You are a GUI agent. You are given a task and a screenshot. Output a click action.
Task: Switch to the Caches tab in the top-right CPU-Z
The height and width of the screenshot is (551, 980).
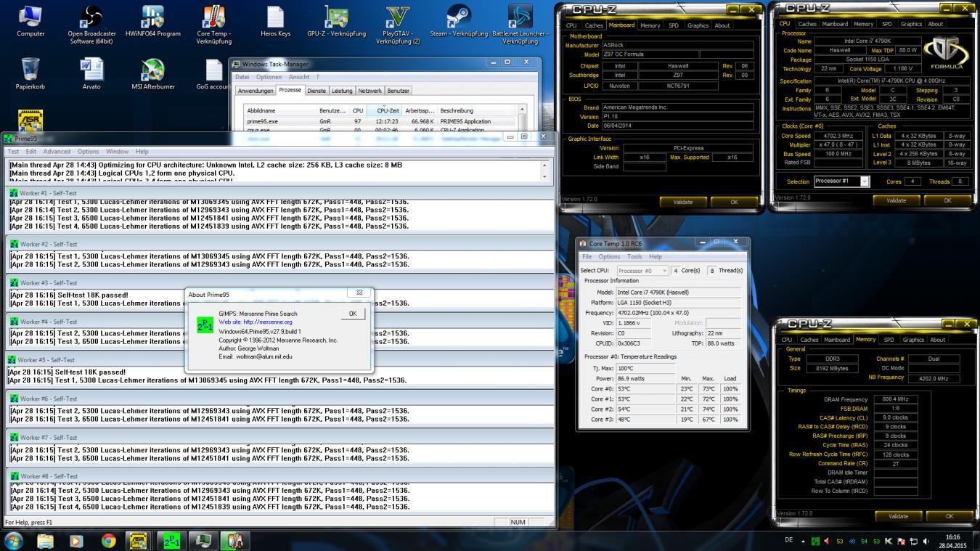point(807,23)
